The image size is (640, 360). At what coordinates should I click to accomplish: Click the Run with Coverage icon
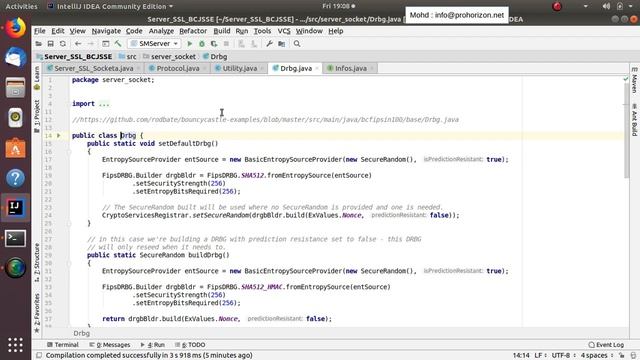(214, 44)
